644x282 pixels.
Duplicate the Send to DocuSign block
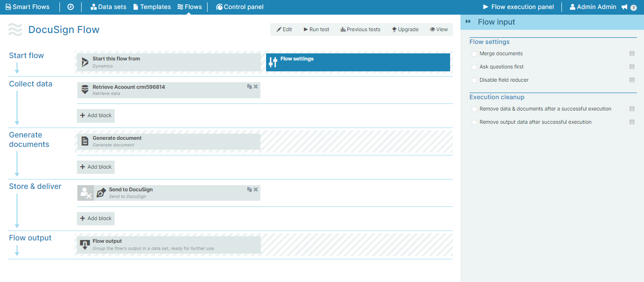click(x=249, y=189)
